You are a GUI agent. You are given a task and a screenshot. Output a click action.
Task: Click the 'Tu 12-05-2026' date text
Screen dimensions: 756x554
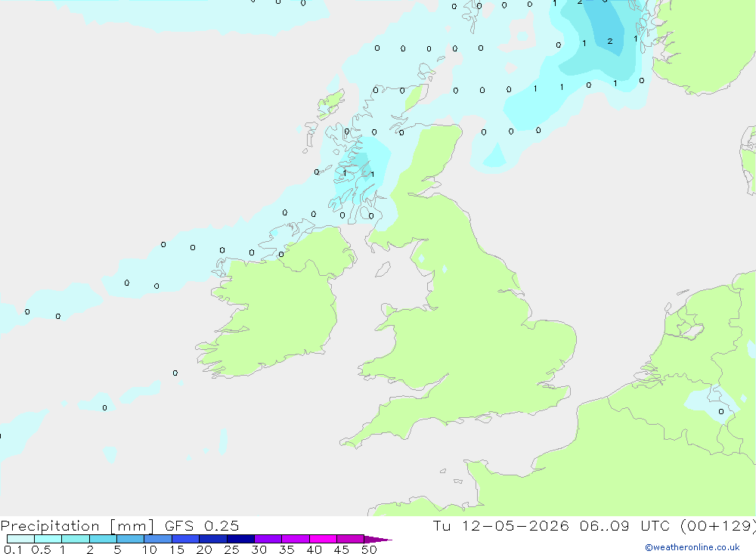coord(500,525)
